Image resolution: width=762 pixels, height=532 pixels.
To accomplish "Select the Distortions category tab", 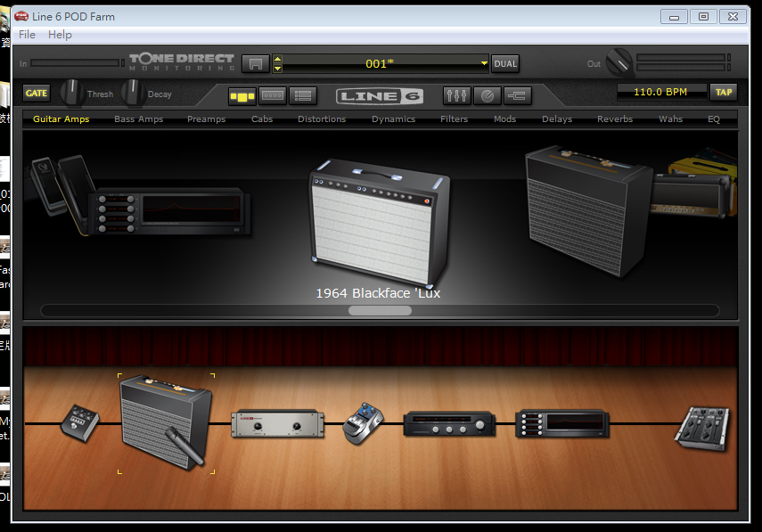I will (322, 119).
